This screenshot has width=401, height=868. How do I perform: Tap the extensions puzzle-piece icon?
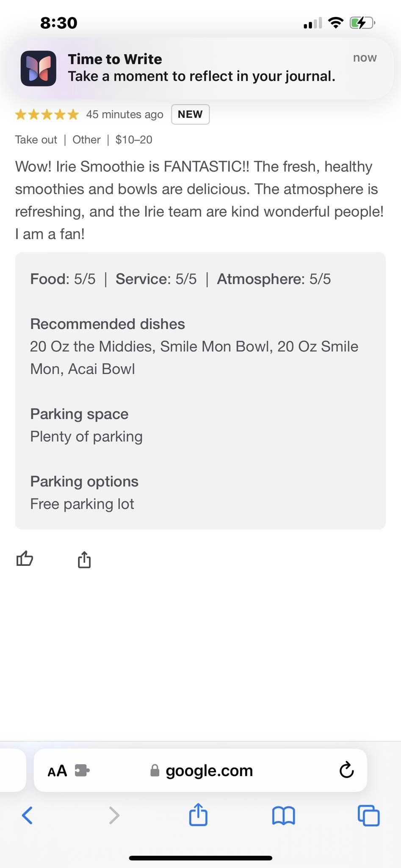(82, 770)
